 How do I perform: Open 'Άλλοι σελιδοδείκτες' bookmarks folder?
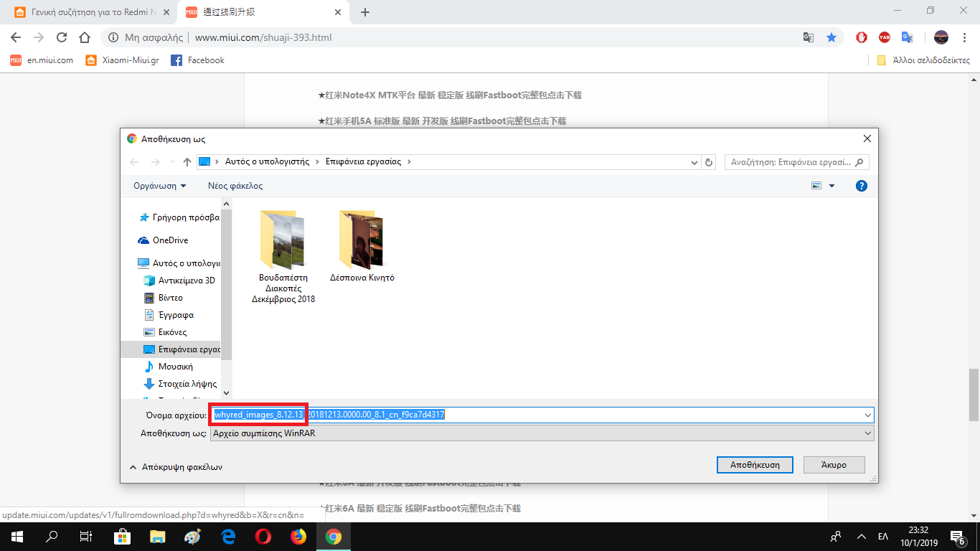(923, 60)
